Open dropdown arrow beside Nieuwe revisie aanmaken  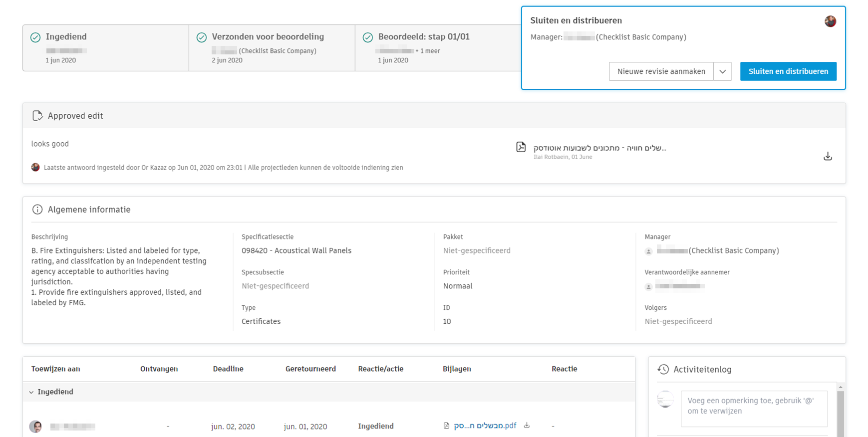click(x=722, y=71)
